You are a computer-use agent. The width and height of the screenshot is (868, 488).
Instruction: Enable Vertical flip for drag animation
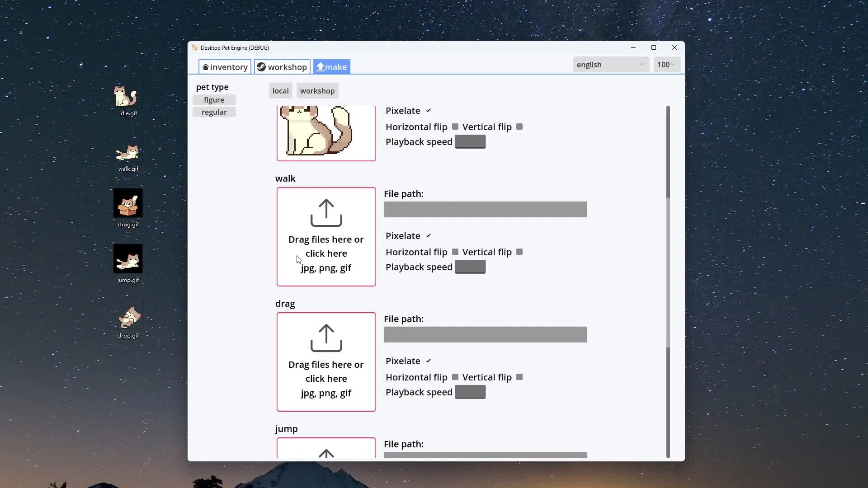click(x=519, y=377)
